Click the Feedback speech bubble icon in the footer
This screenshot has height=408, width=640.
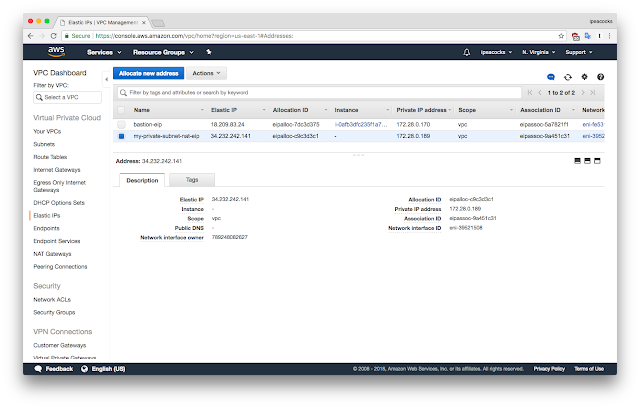[38, 369]
